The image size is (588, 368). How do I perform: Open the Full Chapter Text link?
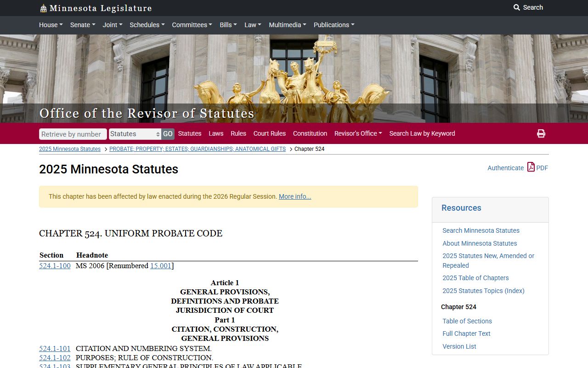466,333
